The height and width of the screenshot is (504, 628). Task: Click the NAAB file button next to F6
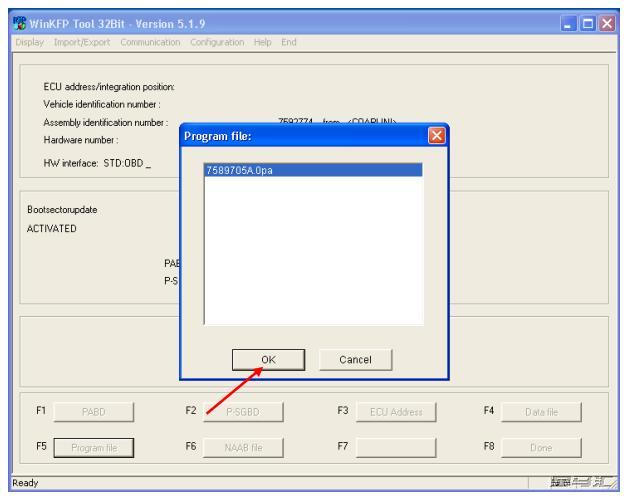243,448
